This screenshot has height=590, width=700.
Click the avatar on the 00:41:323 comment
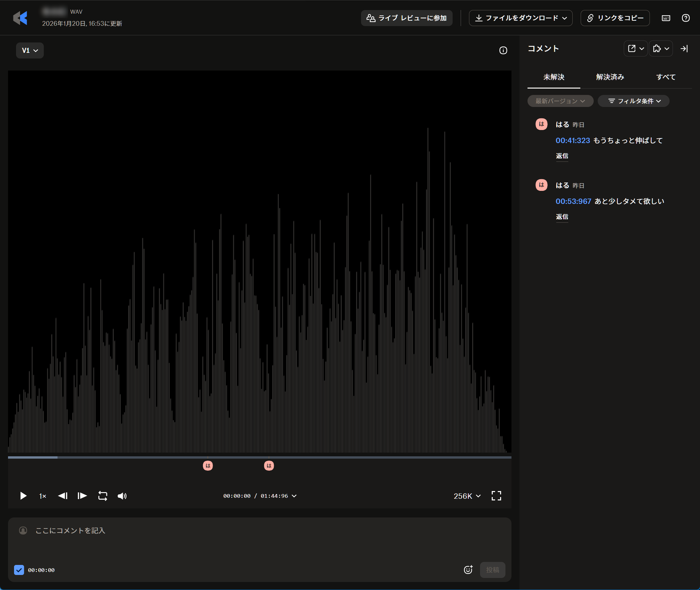tap(542, 124)
